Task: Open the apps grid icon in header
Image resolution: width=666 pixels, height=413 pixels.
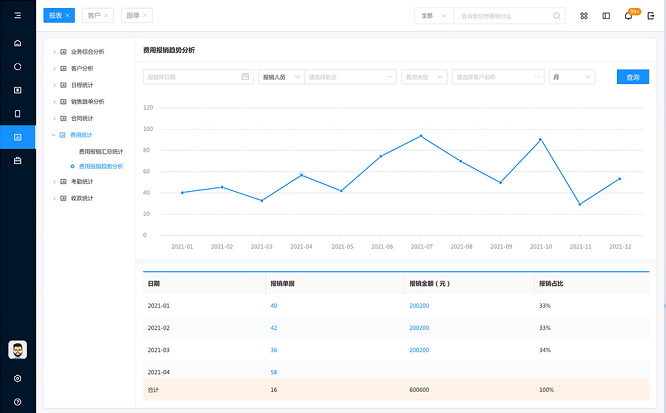Action: (x=584, y=16)
